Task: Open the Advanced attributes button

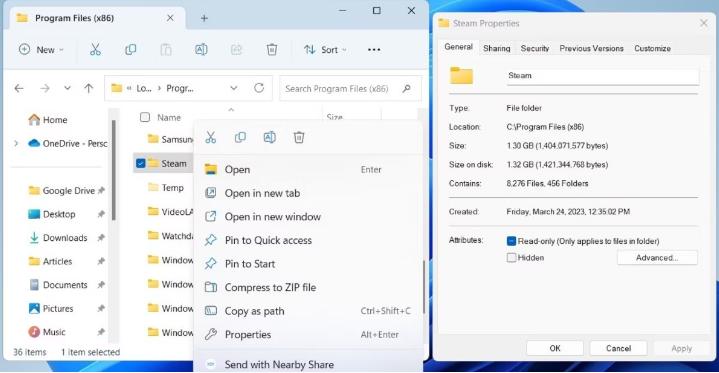Action: coord(657,258)
